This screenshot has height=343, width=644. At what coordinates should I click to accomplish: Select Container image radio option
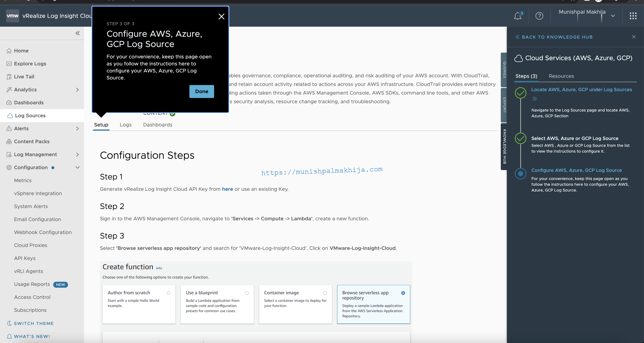tap(325, 293)
